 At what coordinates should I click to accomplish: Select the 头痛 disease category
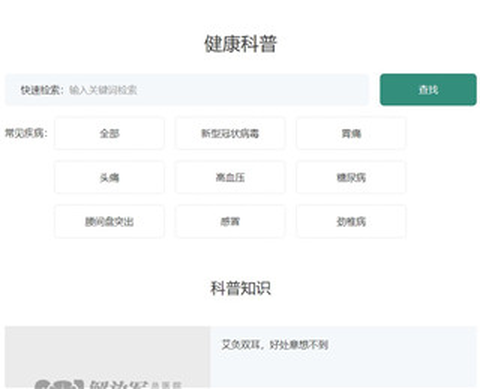tap(109, 177)
